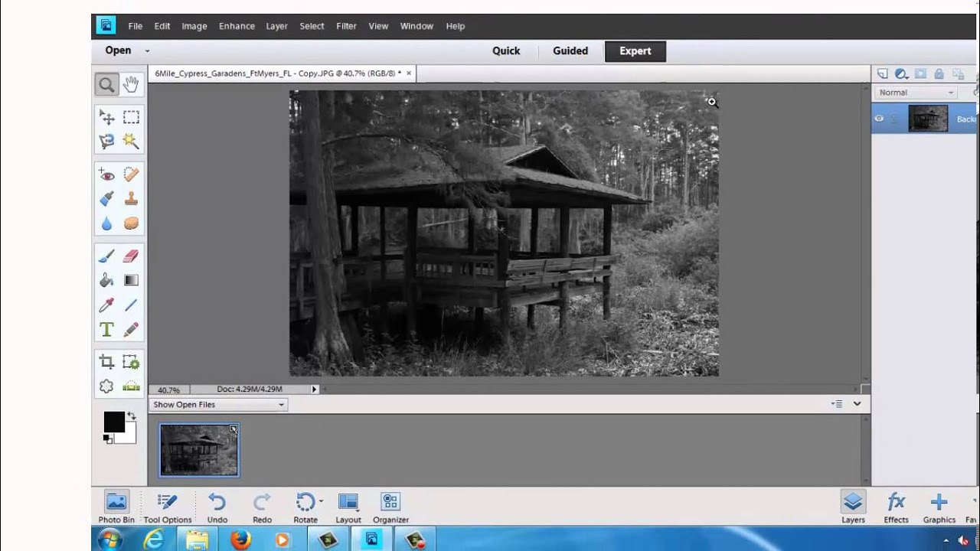Click the Undo button

[x=217, y=507]
